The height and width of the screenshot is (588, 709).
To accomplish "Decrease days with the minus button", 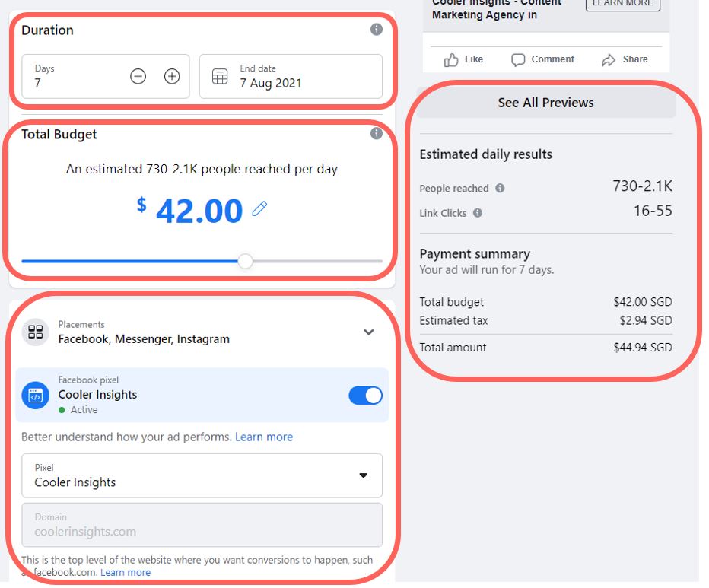I will pos(138,76).
